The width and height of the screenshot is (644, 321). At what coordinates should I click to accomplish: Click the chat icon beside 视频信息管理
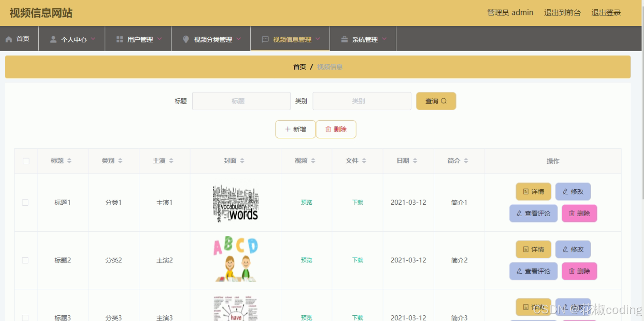(x=265, y=39)
